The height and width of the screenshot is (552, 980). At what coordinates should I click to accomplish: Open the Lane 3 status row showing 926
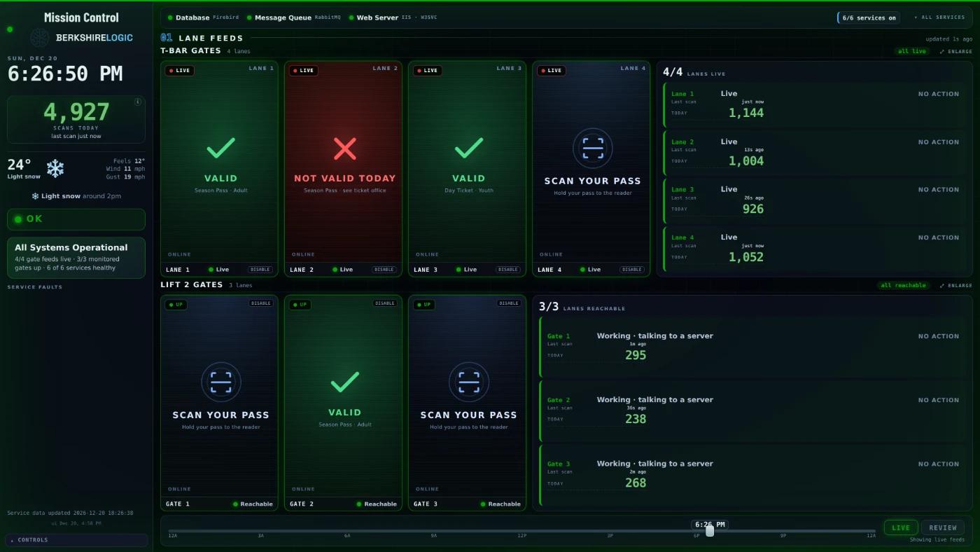click(815, 200)
